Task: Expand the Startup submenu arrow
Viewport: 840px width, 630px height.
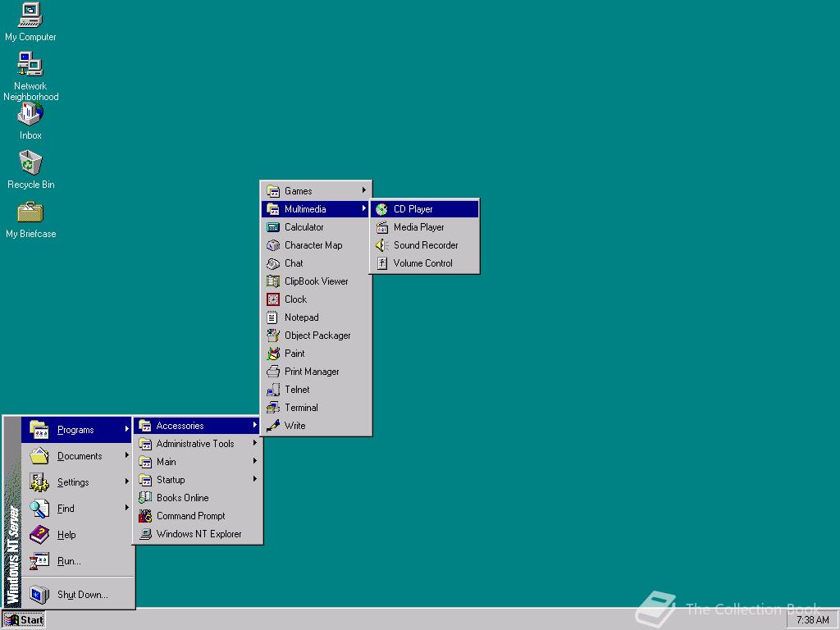Action: click(x=255, y=479)
